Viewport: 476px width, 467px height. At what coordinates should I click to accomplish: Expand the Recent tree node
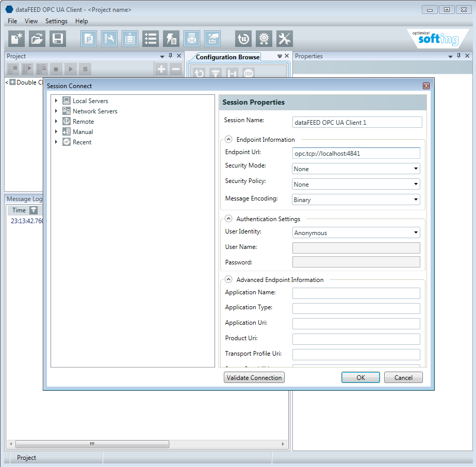coord(56,142)
